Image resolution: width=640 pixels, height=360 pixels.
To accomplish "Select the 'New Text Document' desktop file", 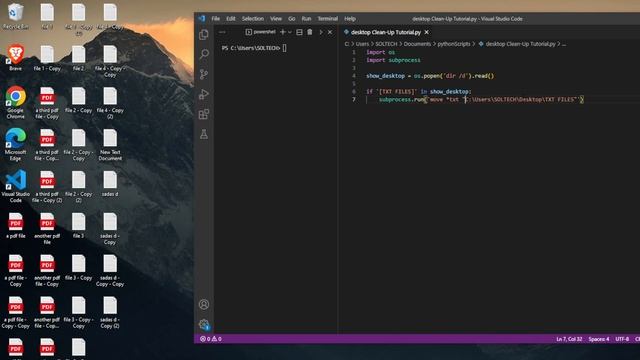I will pos(110,144).
